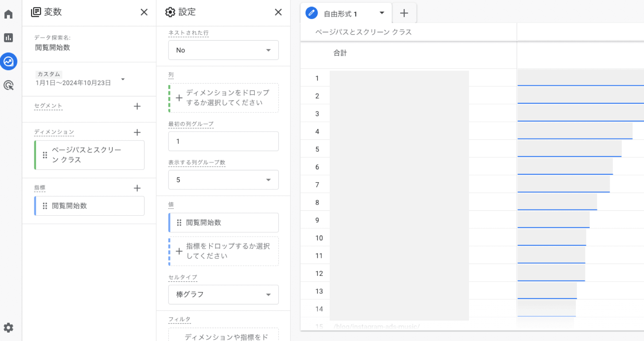This screenshot has height=341, width=644.
Task: Open the Admin gear icon
Action: point(8,328)
